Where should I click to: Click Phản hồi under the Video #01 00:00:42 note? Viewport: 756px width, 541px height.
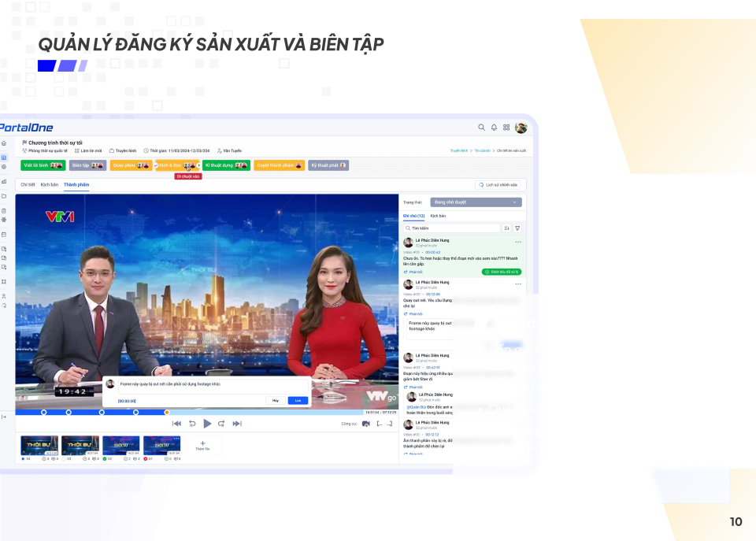click(x=413, y=272)
